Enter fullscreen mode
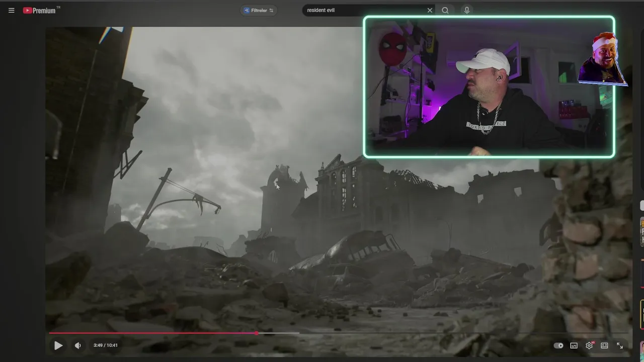The width and height of the screenshot is (644, 362). (620, 345)
